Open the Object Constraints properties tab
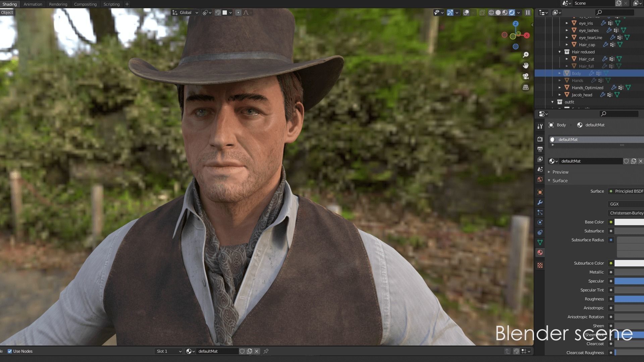Viewport: 644px width, 362px height. click(x=540, y=232)
